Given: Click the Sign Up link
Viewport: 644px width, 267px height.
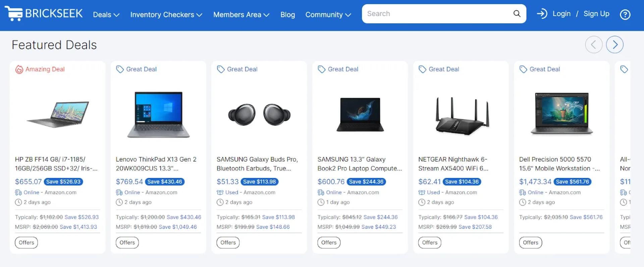Looking at the screenshot, I should point(596,14).
